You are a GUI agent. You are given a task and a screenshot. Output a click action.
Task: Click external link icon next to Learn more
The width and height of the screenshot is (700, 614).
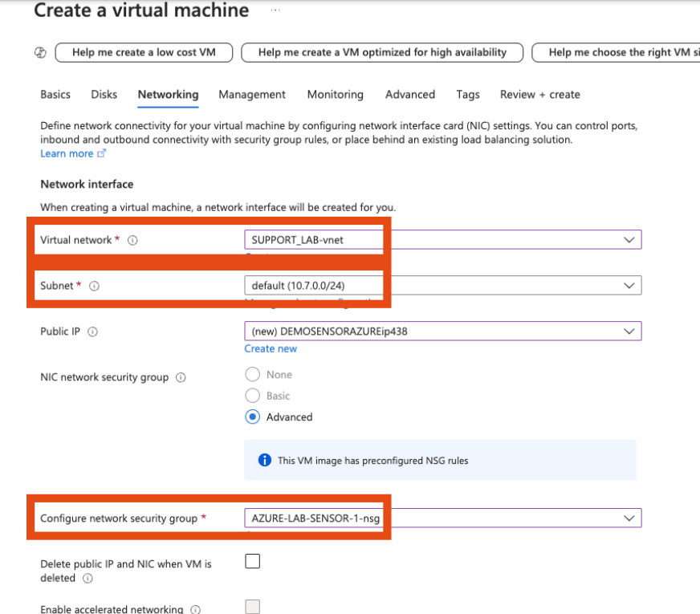click(x=102, y=153)
